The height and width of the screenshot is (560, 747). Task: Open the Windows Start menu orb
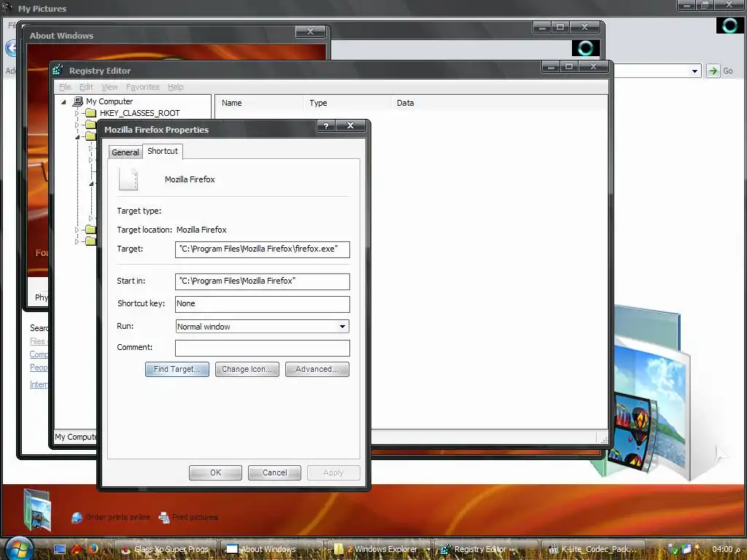coord(19,548)
